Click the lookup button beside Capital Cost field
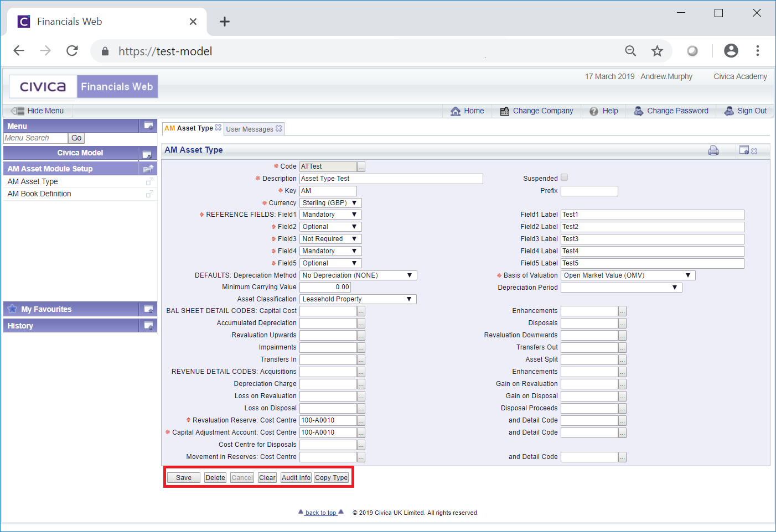Image resolution: width=776 pixels, height=532 pixels. (x=361, y=311)
